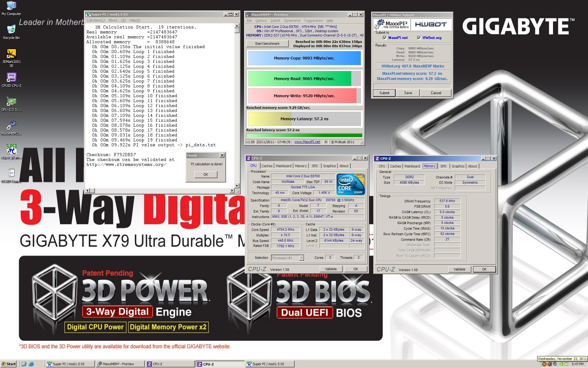Screen dimensions: 588x368
Task: Select the CPUID CPU-Z desktop shortcut
Action: [x=11, y=80]
